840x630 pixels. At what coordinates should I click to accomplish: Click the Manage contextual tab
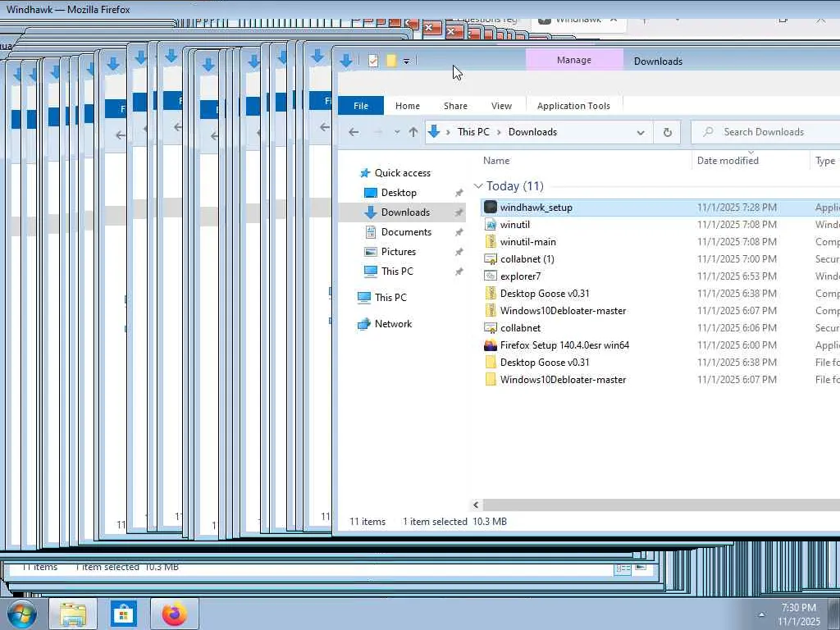[574, 60]
